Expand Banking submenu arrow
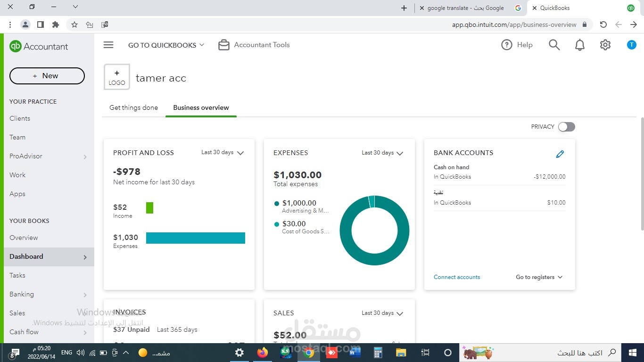The width and height of the screenshot is (644, 362). click(x=85, y=295)
